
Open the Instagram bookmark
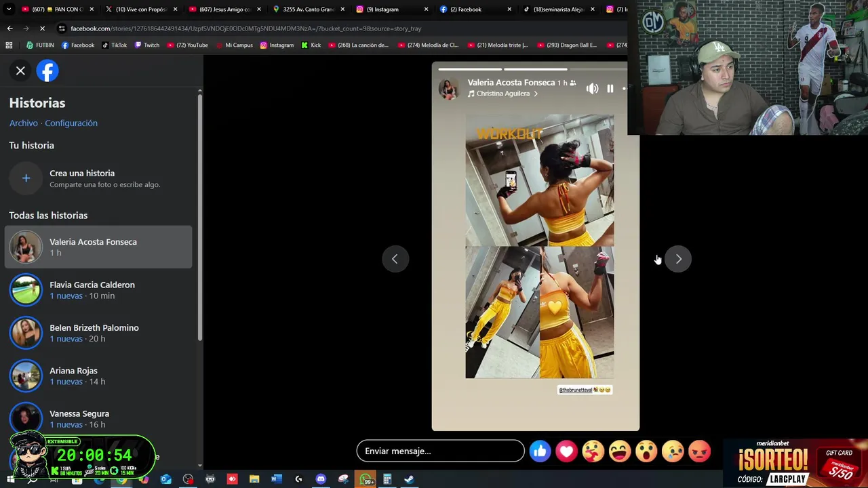(277, 45)
